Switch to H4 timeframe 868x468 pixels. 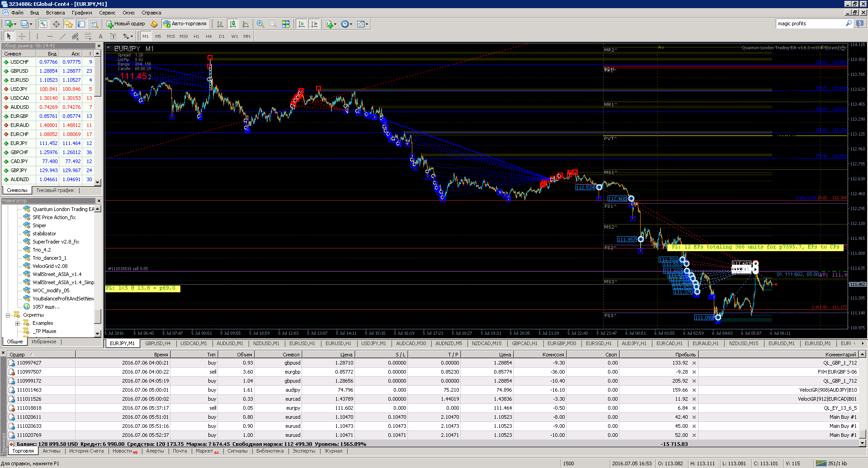pyautogui.click(x=209, y=36)
